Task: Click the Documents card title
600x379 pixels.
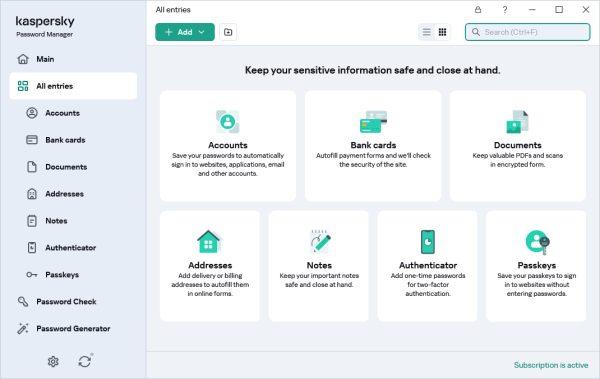Action: tap(517, 145)
